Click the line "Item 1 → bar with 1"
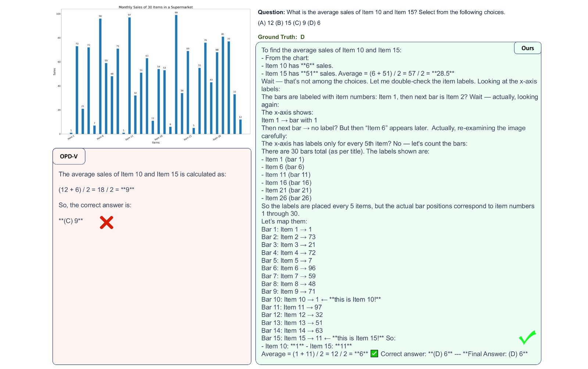This screenshot has height=369, width=588. [289, 120]
